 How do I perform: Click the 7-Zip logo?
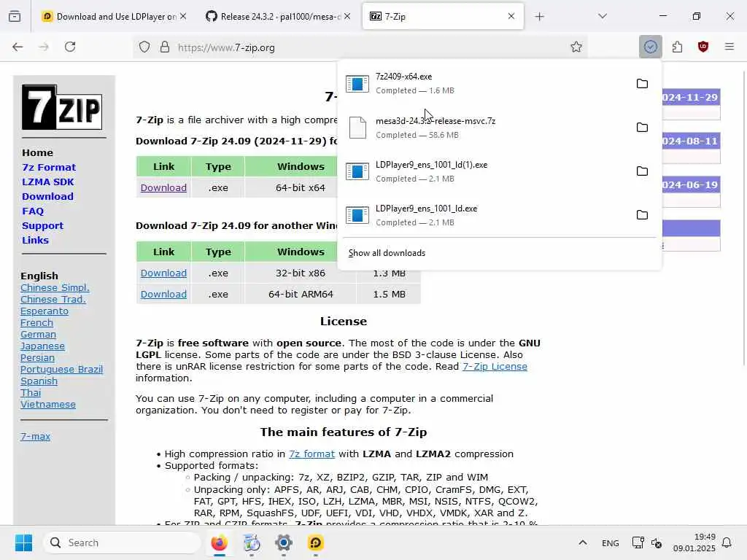[62, 107]
